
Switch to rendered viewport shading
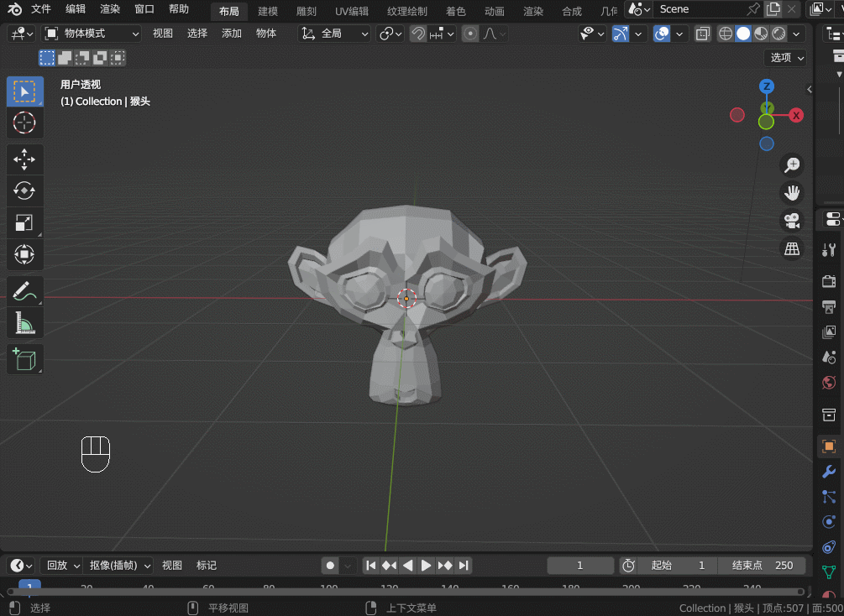click(778, 34)
